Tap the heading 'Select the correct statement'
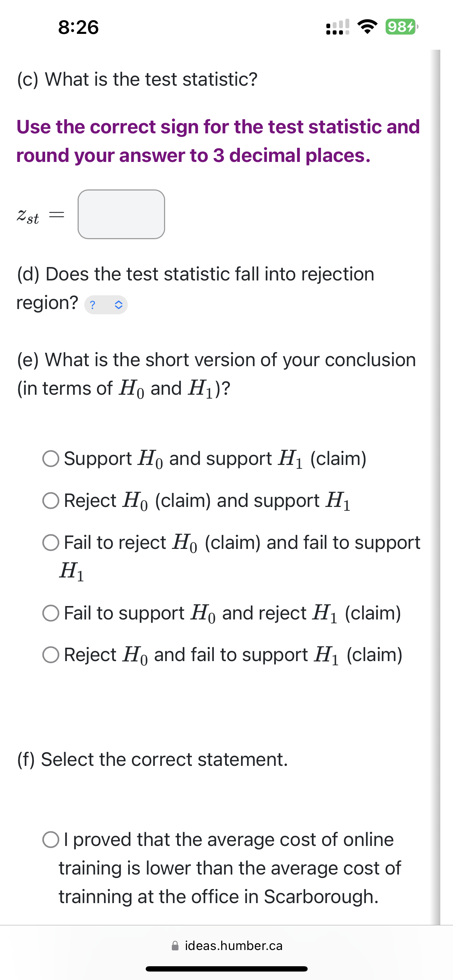453x980 pixels. coord(152,759)
